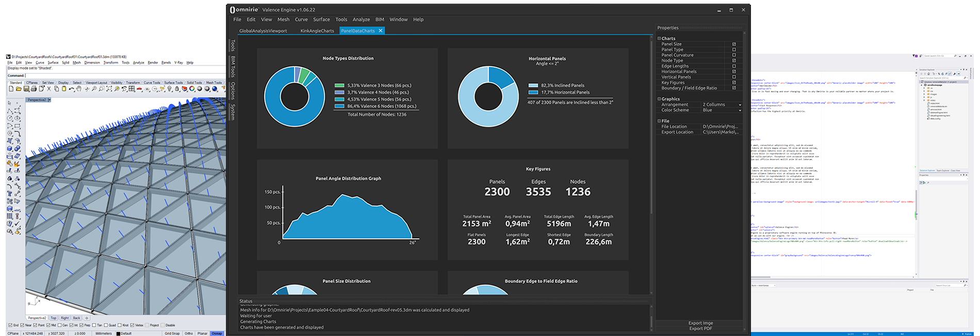This screenshot has height=336, width=980.
Task: Open the vertical Options side panel
Action: click(x=233, y=90)
